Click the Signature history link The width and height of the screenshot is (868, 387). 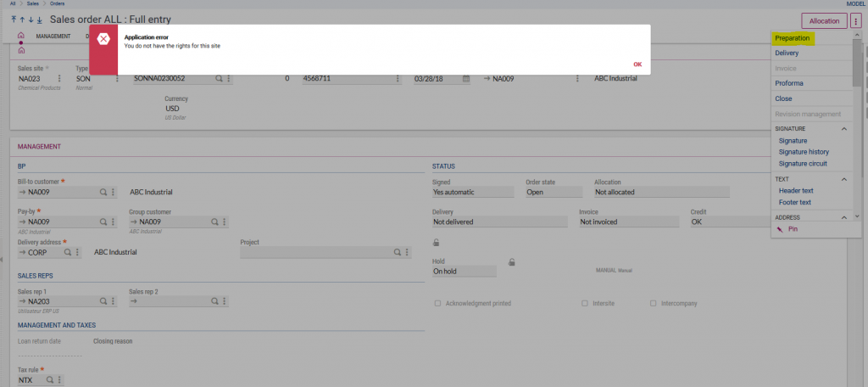[x=804, y=152]
